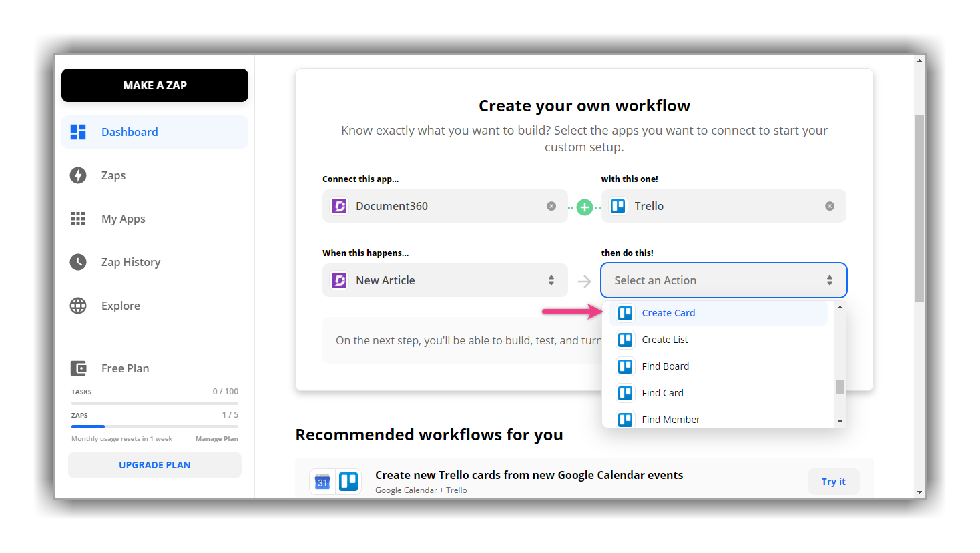Open the Manage Plan link

tap(217, 439)
